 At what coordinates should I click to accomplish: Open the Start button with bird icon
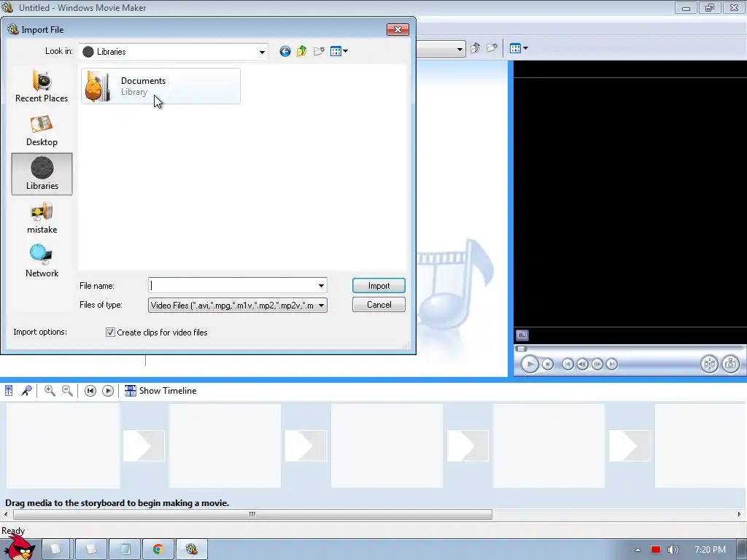click(19, 548)
